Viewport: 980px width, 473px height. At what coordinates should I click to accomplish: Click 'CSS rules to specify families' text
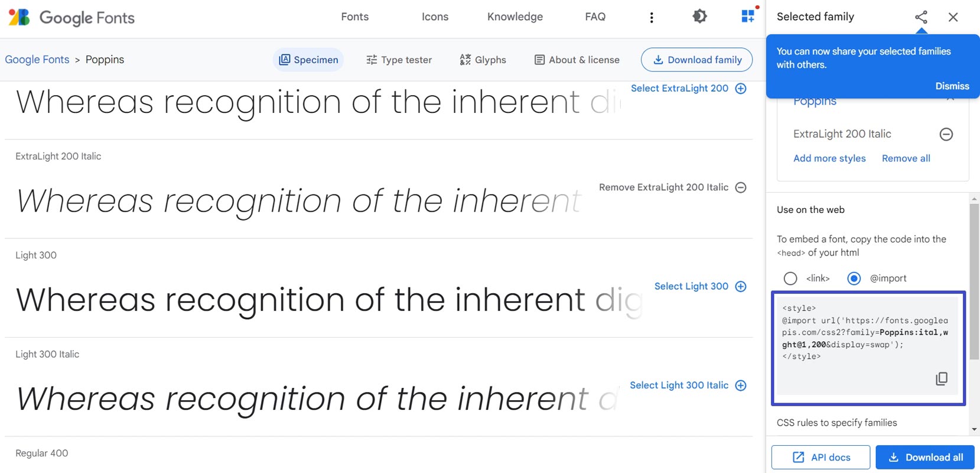point(836,423)
